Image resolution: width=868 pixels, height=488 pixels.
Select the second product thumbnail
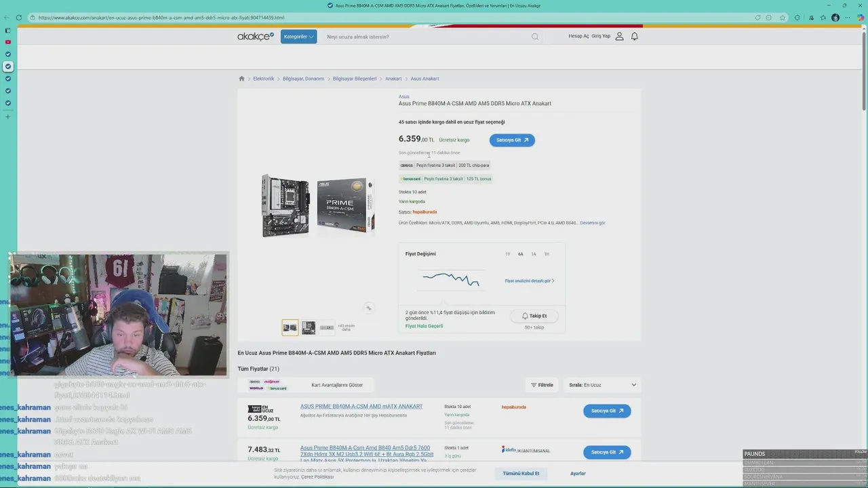pyautogui.click(x=309, y=327)
